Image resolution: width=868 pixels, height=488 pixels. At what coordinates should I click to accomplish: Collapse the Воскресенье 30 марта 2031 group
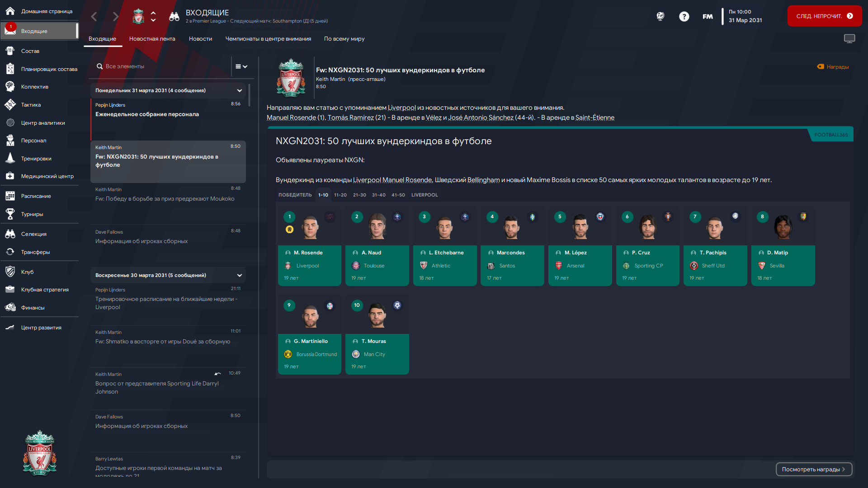click(x=240, y=276)
